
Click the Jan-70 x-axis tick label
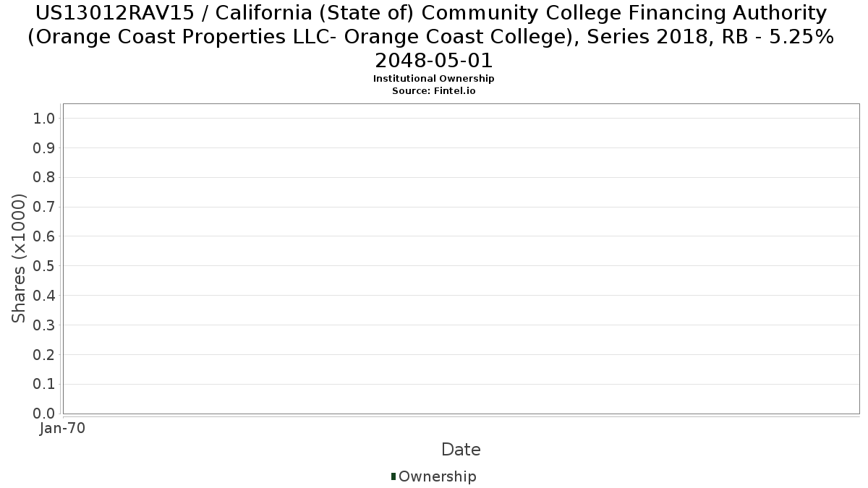click(x=63, y=429)
